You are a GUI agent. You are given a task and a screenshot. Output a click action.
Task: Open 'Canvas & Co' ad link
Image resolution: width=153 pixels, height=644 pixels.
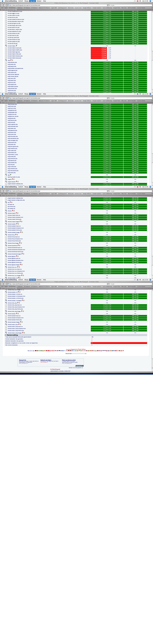click(22, 360)
